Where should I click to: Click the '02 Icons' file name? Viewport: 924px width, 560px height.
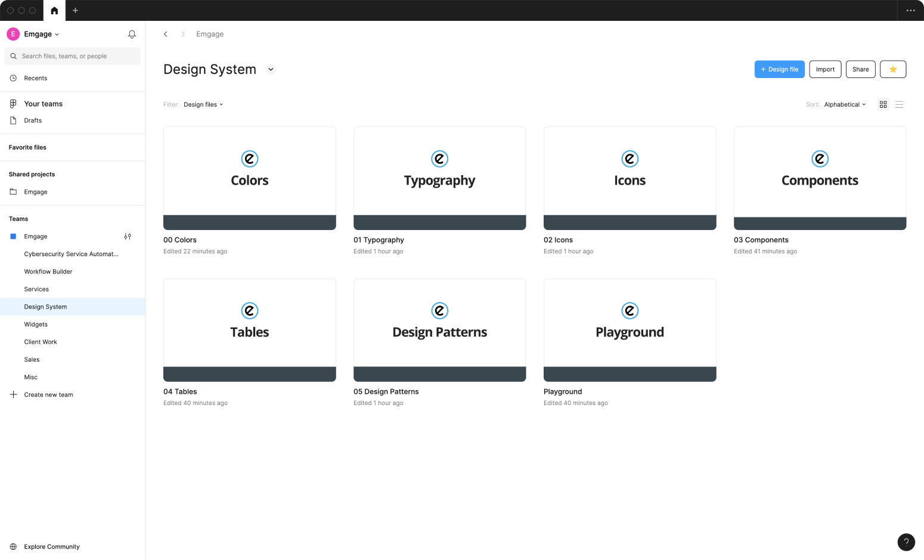558,240
